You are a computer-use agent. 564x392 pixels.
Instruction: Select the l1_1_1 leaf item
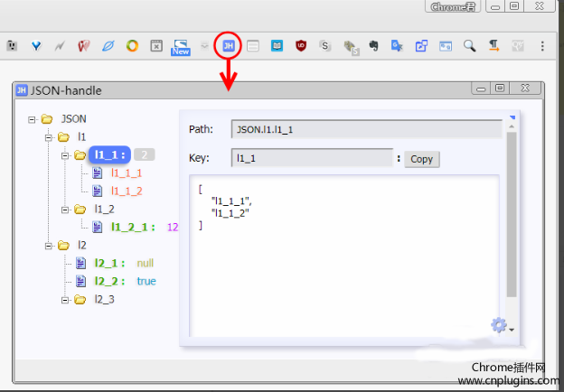tap(127, 173)
